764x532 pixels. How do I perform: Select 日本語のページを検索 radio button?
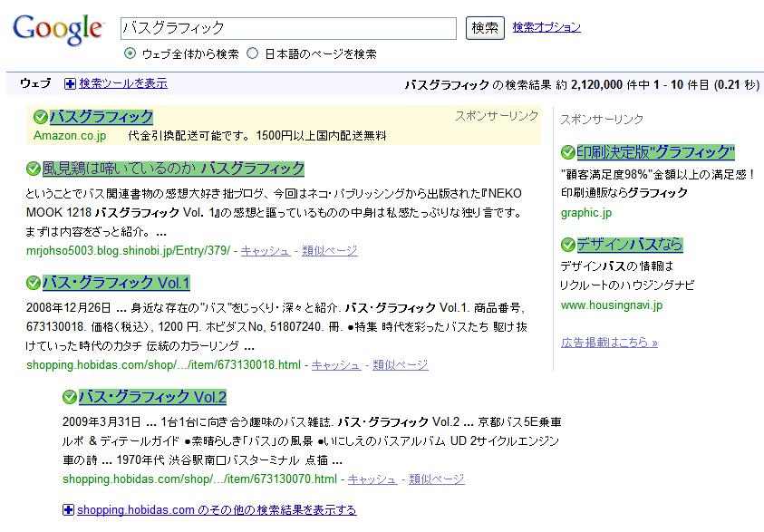252,53
